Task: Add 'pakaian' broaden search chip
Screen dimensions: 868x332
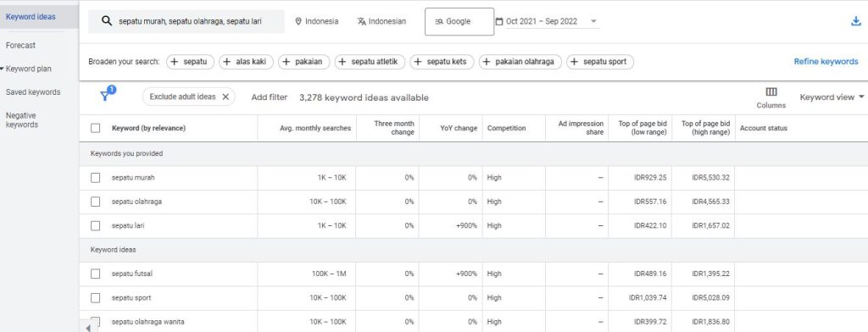Action: tap(304, 62)
